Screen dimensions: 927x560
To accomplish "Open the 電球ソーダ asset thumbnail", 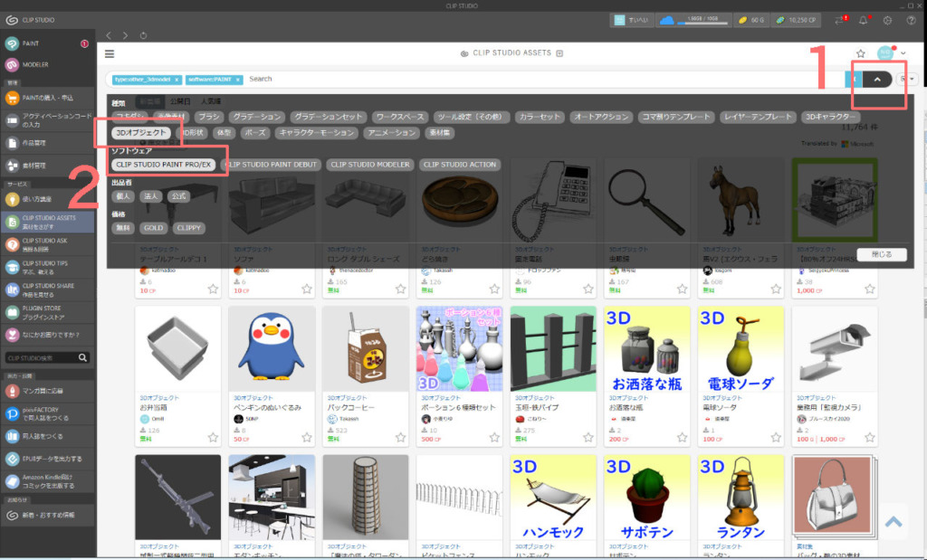I will tap(741, 348).
